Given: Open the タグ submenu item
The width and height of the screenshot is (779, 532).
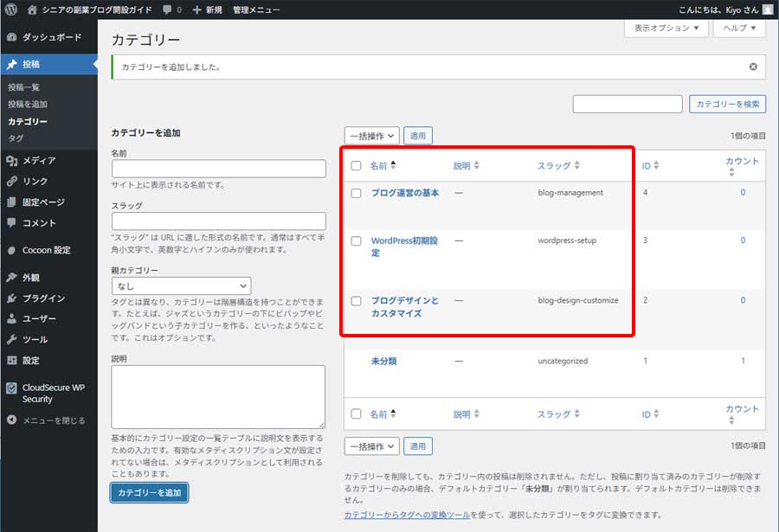Looking at the screenshot, I should point(16,138).
